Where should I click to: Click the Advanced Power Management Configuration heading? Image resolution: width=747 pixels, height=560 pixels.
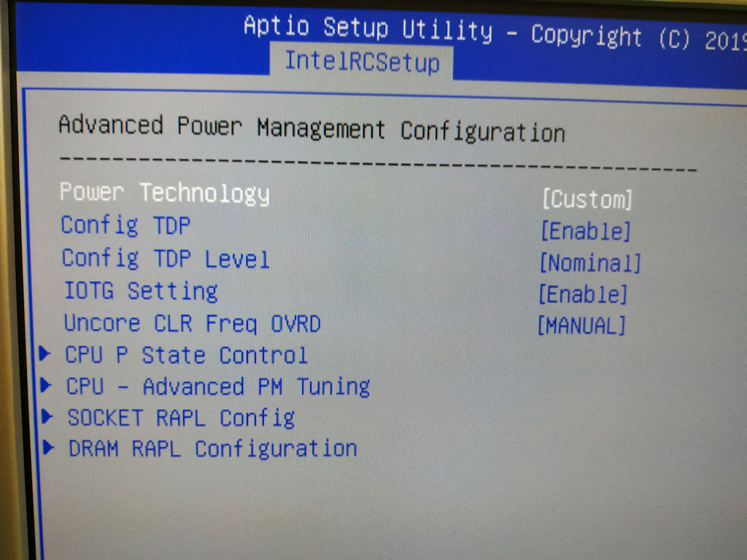point(312,128)
